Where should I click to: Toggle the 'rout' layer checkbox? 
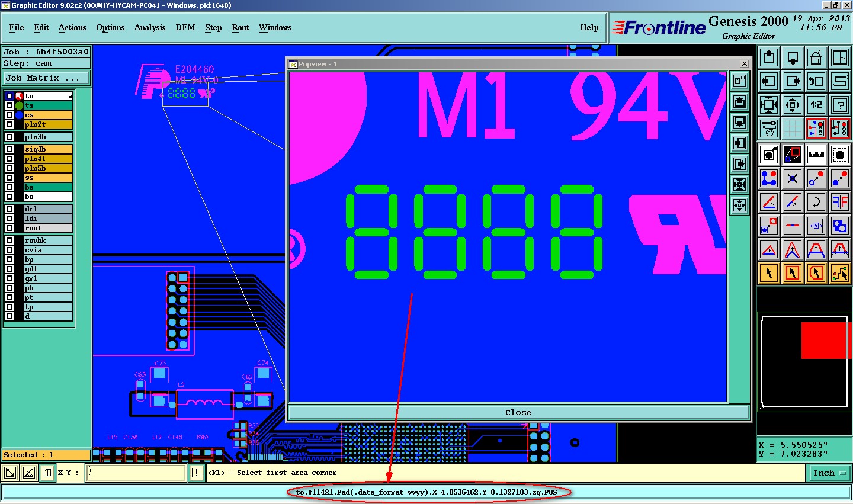(9, 228)
